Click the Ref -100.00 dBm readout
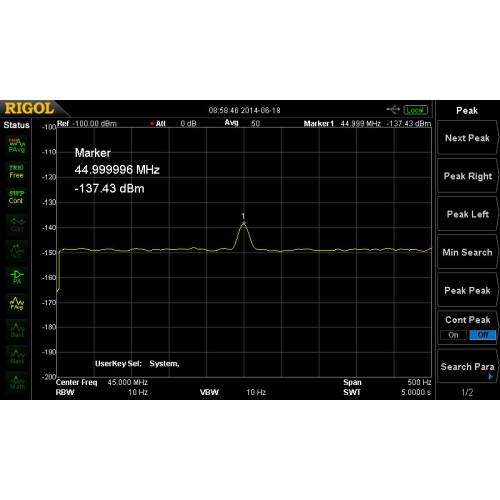 coord(87,124)
